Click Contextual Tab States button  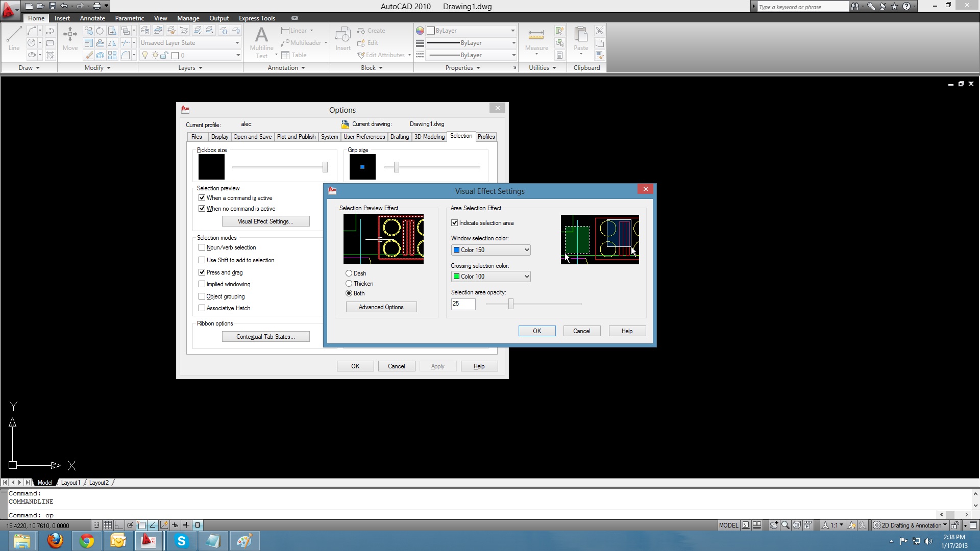(266, 337)
